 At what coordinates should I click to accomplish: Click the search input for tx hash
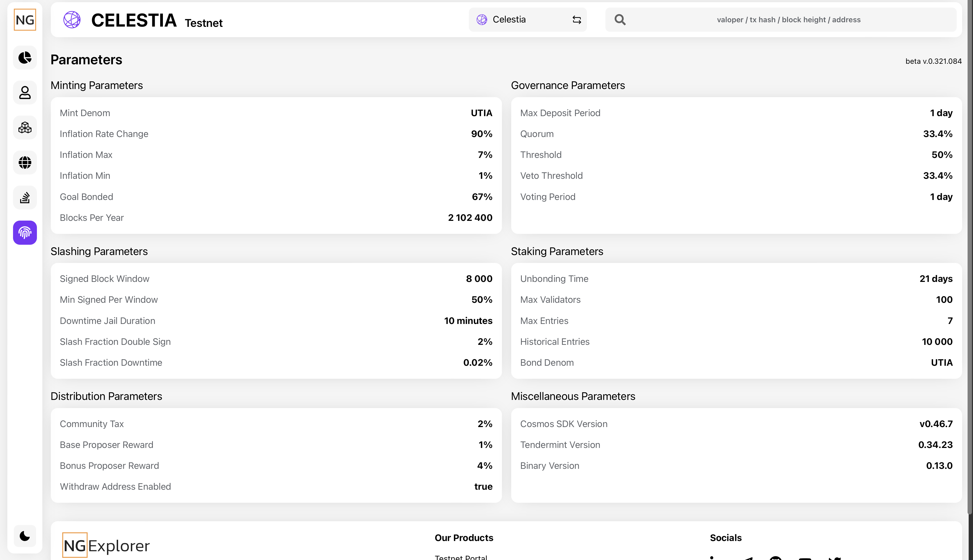click(781, 19)
